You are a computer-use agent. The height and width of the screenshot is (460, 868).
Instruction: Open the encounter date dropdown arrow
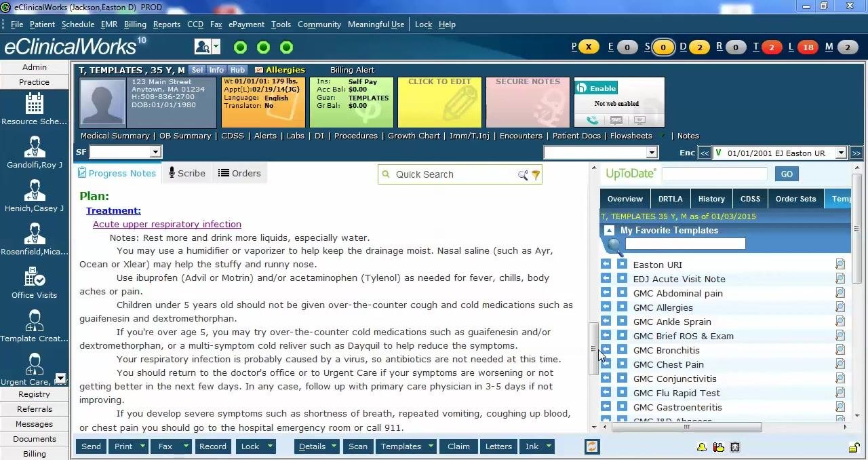[841, 153]
